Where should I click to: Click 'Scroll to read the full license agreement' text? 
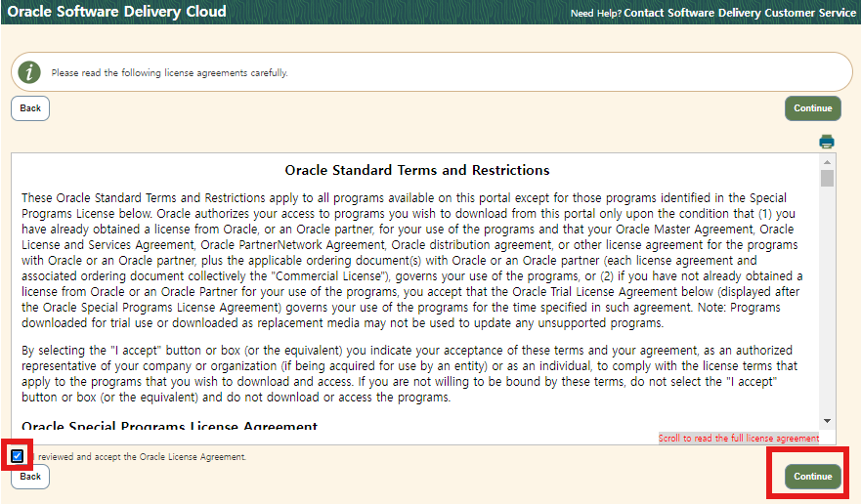coord(739,439)
